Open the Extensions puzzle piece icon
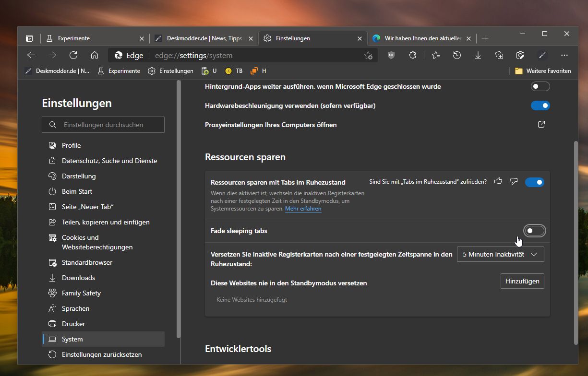 click(412, 55)
